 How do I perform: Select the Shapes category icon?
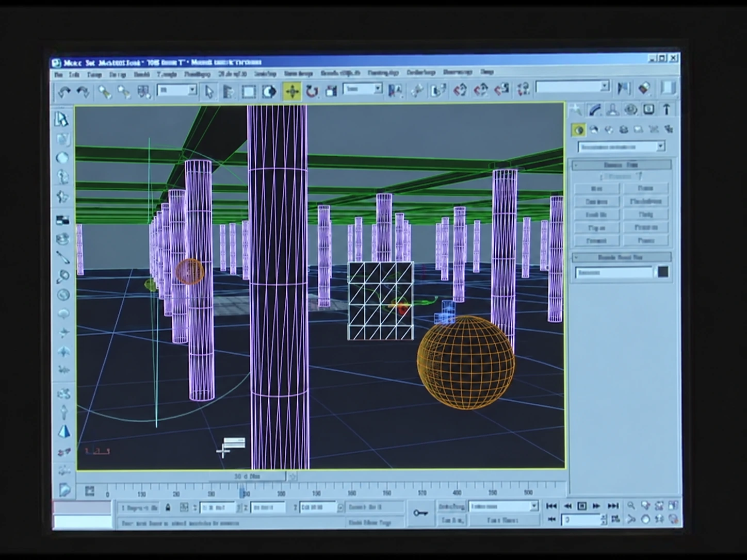click(x=594, y=129)
